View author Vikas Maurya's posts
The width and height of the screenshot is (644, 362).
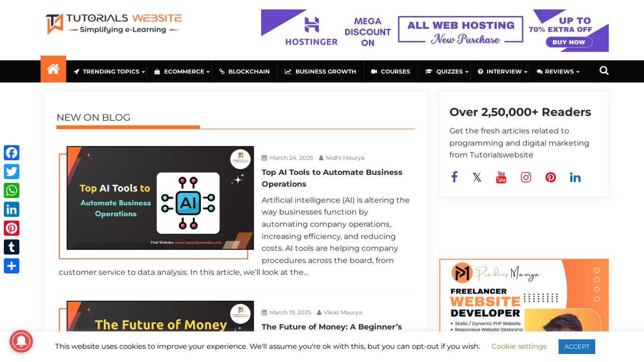[342, 312]
